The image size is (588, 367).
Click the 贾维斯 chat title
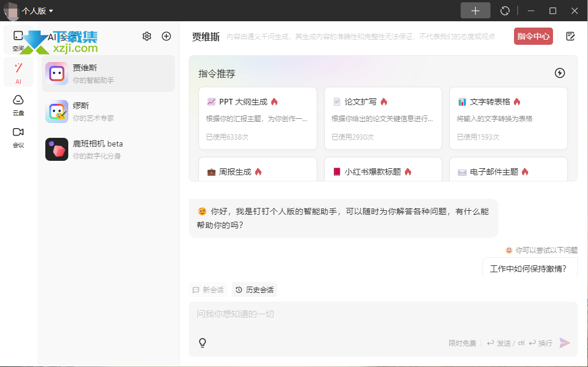point(206,36)
